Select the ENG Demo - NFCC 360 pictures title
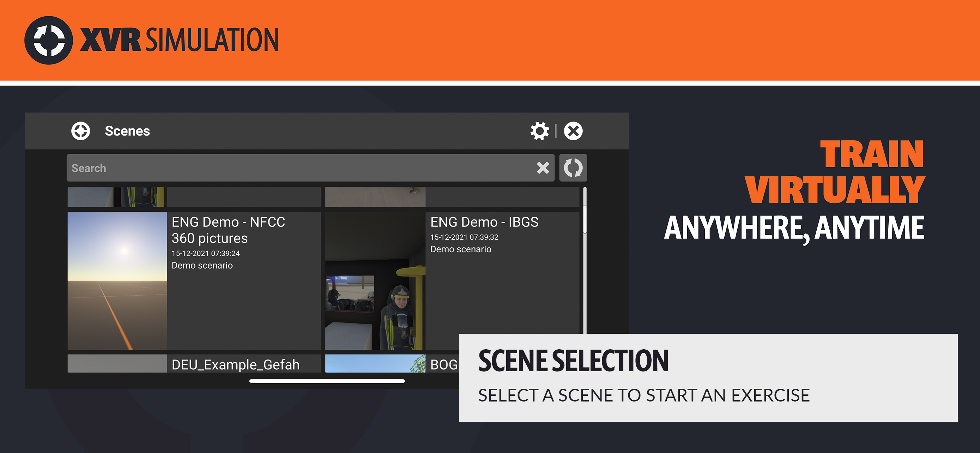 [x=228, y=230]
